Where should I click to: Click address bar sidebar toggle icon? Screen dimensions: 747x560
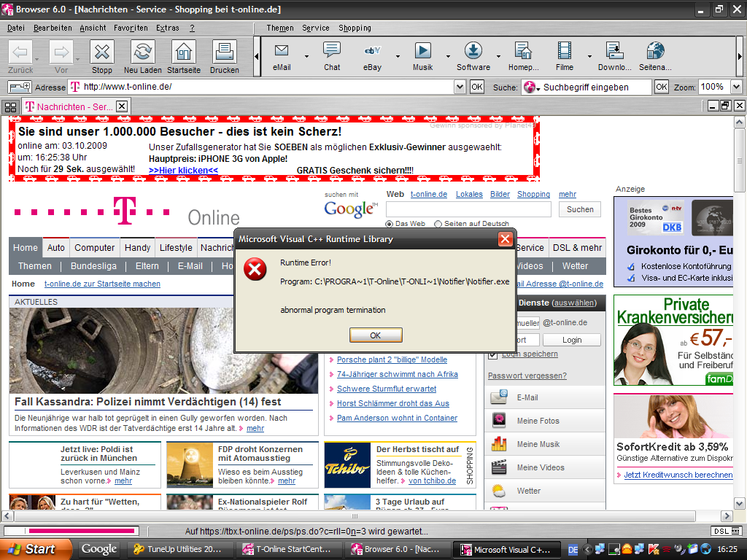pyautogui.click(x=20, y=87)
